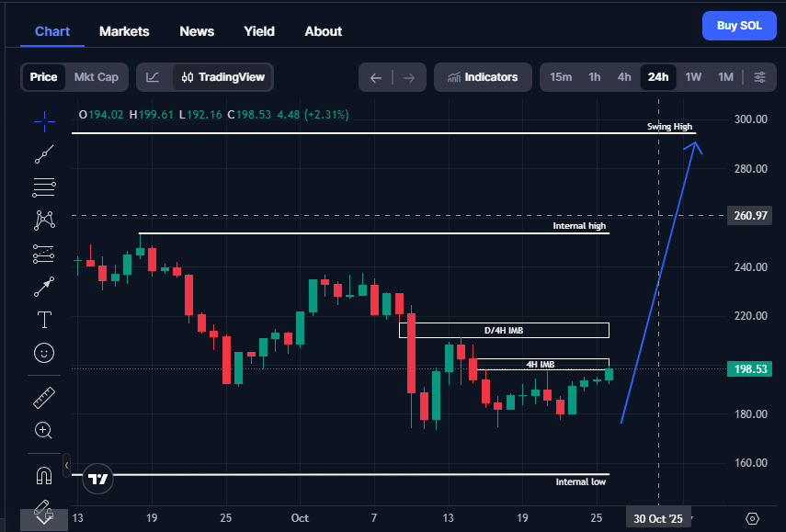Image resolution: width=786 pixels, height=532 pixels.
Task: Open the Indicators menu
Action: click(483, 77)
